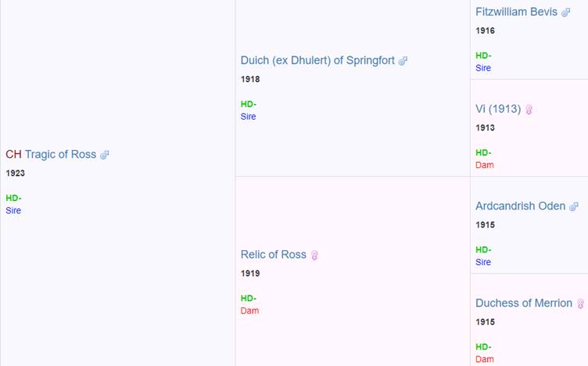Click male icon next to Fitzwilliam Bevis
Viewport: 588px width, 366px height.
[x=565, y=13]
